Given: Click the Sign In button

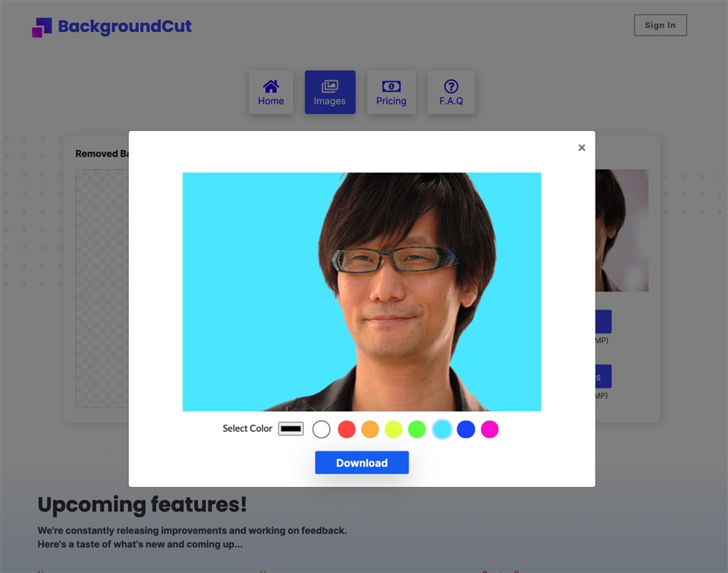Looking at the screenshot, I should [659, 25].
